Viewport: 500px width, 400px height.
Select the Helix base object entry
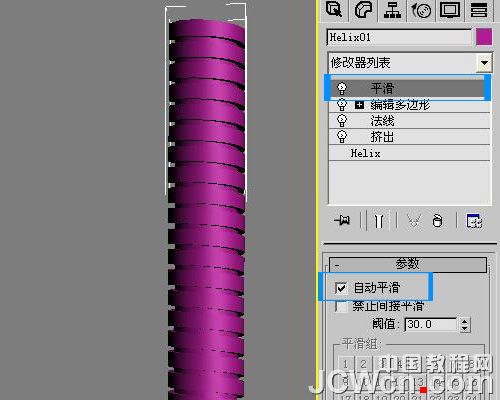click(365, 153)
